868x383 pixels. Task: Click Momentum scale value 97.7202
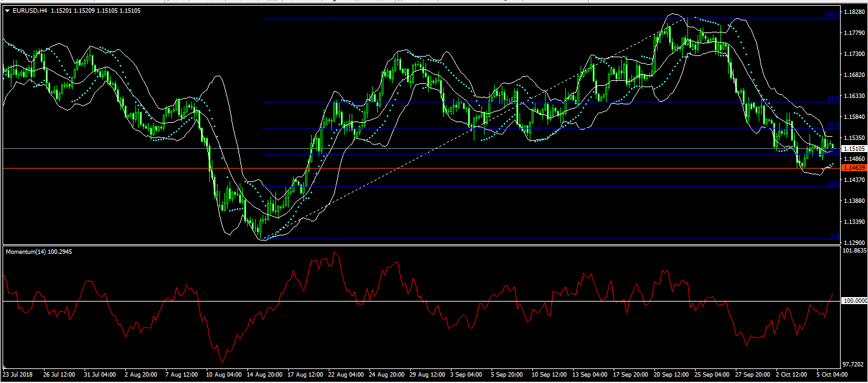853,365
